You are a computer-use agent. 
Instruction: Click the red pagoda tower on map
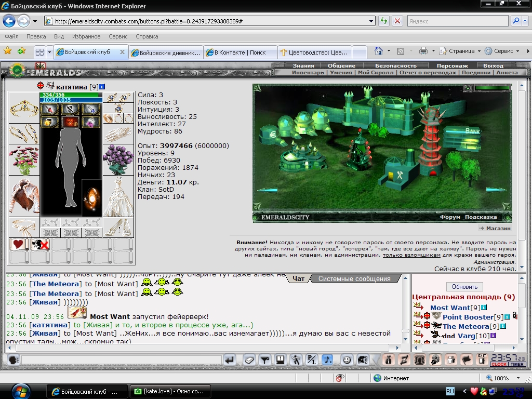432,142
